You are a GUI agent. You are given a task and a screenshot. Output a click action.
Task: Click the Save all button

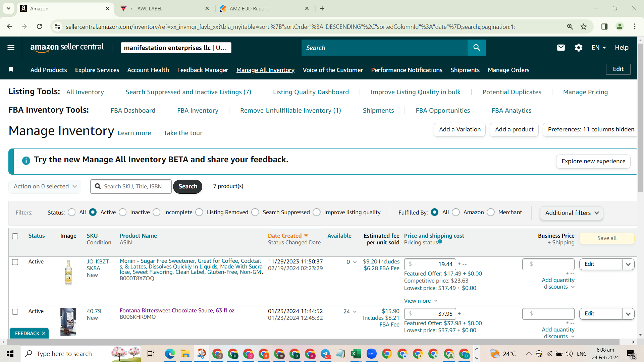[607, 238]
